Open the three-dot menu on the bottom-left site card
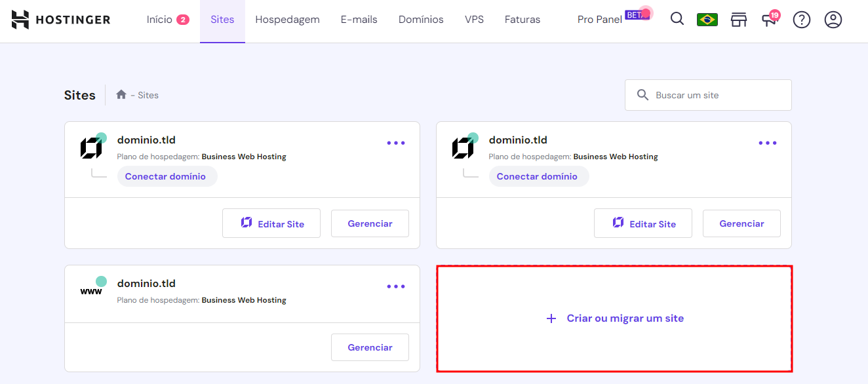Image resolution: width=868 pixels, height=384 pixels. [x=396, y=286]
